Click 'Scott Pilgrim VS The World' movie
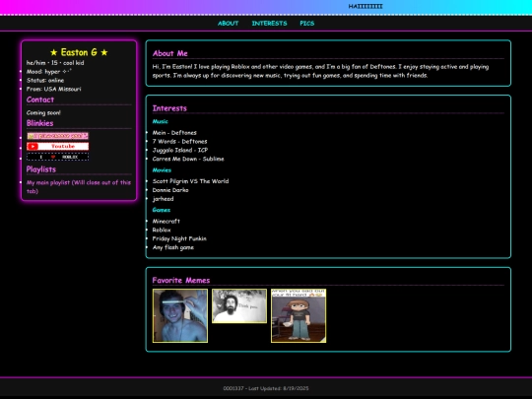The width and height of the screenshot is (532, 399). click(191, 181)
